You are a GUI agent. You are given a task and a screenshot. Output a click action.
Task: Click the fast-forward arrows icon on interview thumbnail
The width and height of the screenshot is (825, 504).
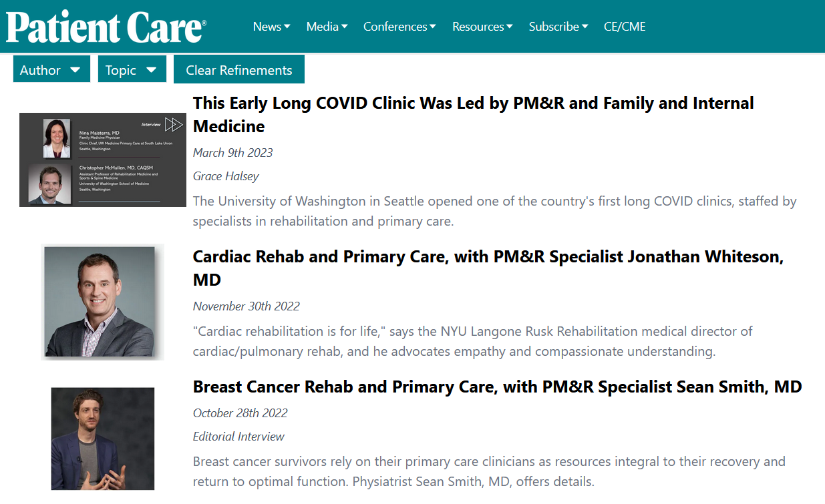[174, 125]
